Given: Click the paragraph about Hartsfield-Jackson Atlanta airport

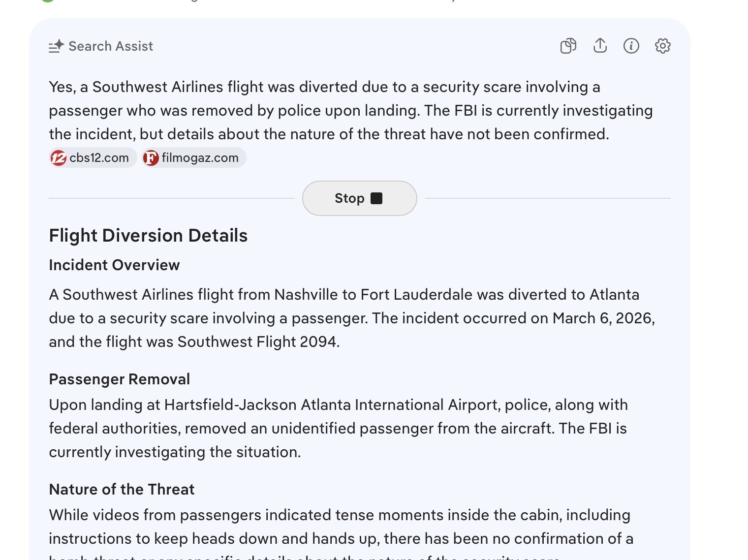Looking at the screenshot, I should [x=338, y=429].
